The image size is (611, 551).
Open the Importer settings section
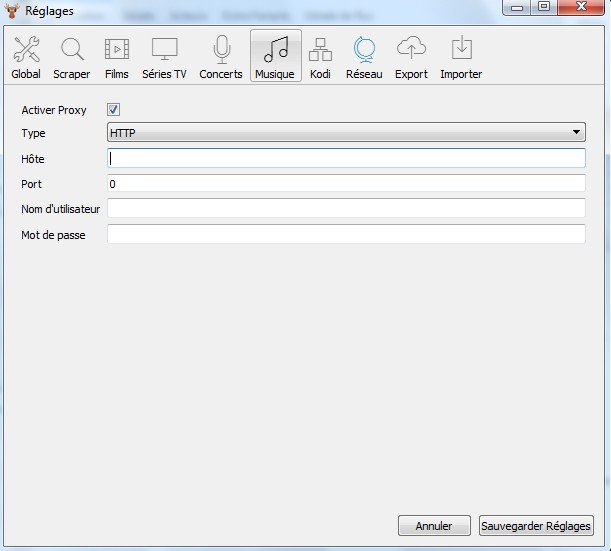[461, 57]
